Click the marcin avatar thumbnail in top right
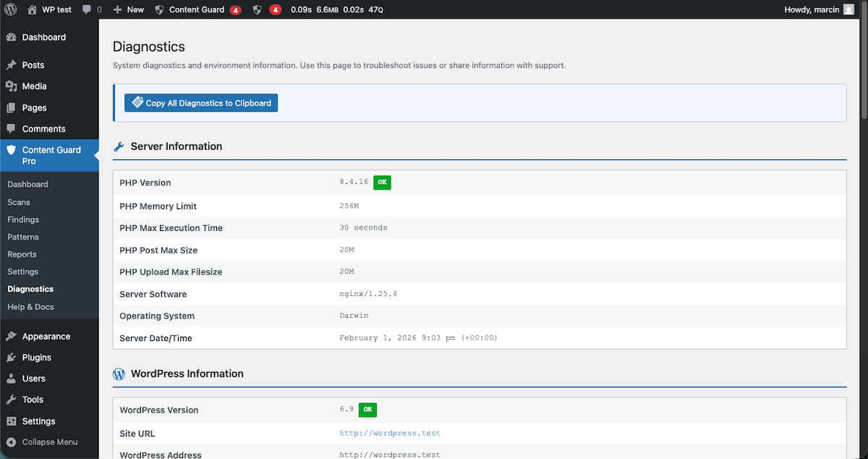Image resolution: width=868 pixels, height=459 pixels. (847, 9)
